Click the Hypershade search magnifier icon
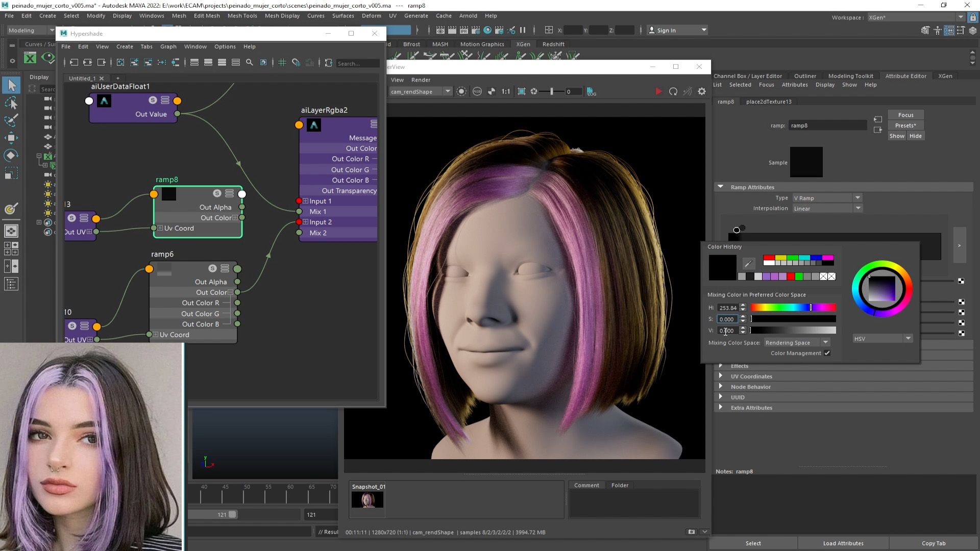980x551 pixels. click(x=250, y=63)
